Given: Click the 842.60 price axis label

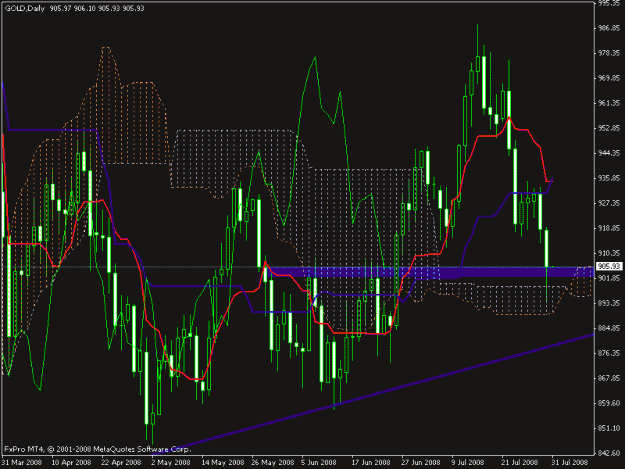Looking at the screenshot, I should pyautogui.click(x=609, y=453).
